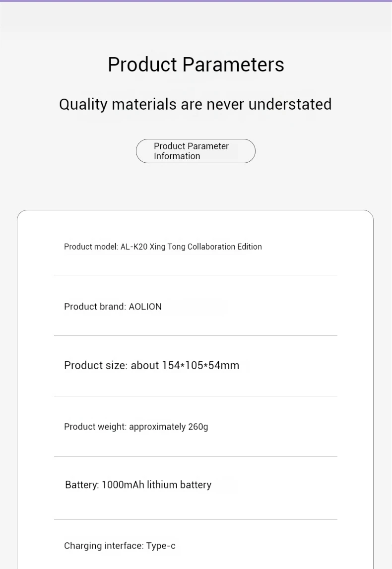Select the Charging interface label
The width and height of the screenshot is (392, 569).
(103, 546)
